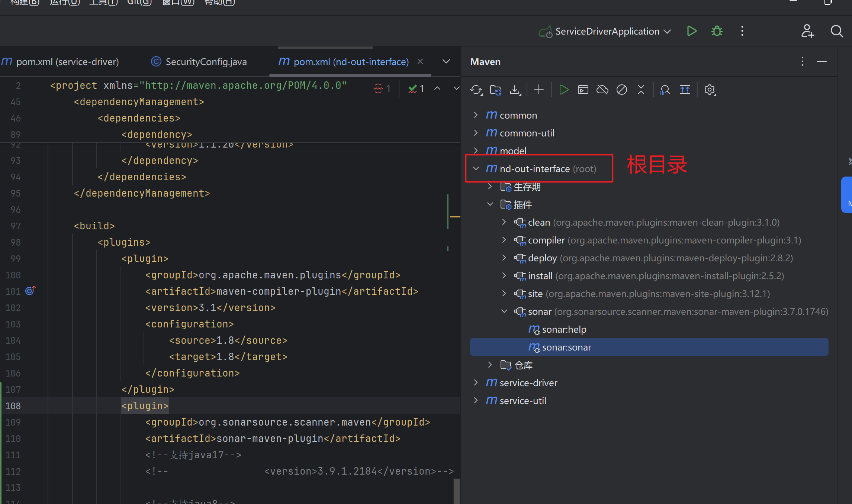Add a new Maven project with plus icon

[x=538, y=89]
